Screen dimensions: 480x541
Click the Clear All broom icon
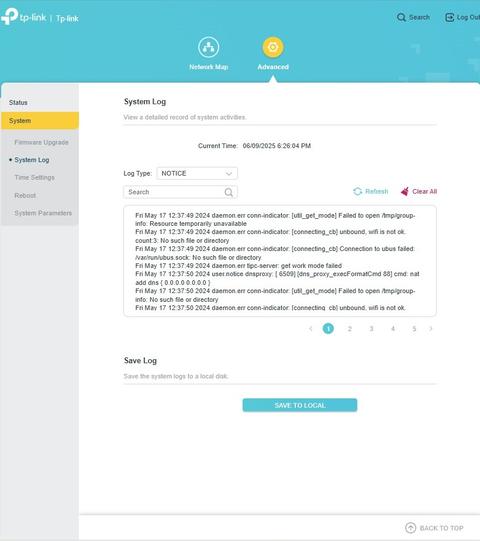point(405,191)
